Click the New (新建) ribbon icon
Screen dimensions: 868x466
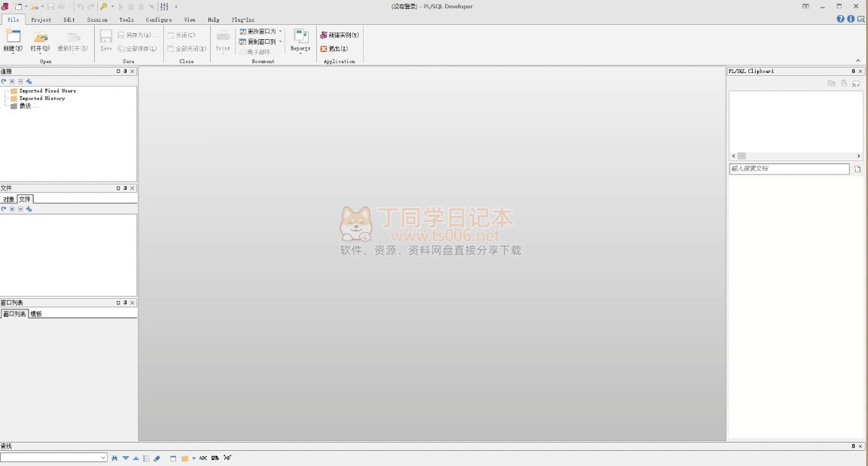tap(13, 37)
